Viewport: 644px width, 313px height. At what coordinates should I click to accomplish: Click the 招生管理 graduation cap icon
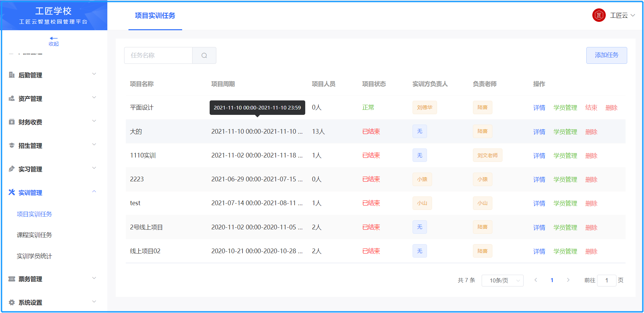pos(12,145)
